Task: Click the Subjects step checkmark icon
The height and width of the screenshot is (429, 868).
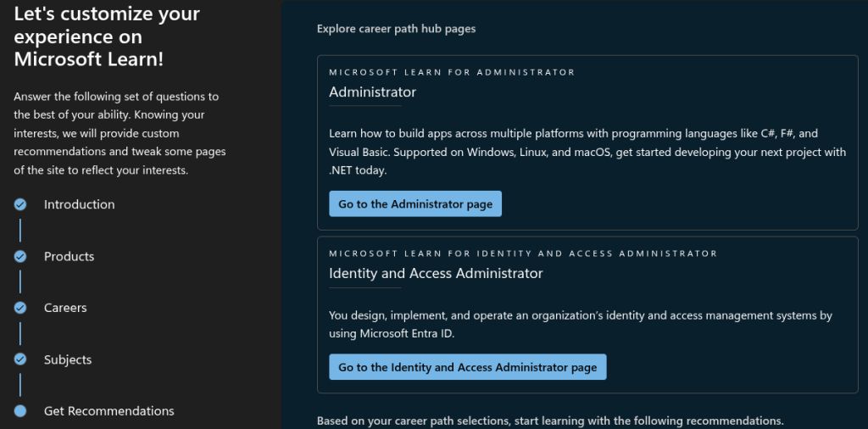Action: tap(20, 359)
